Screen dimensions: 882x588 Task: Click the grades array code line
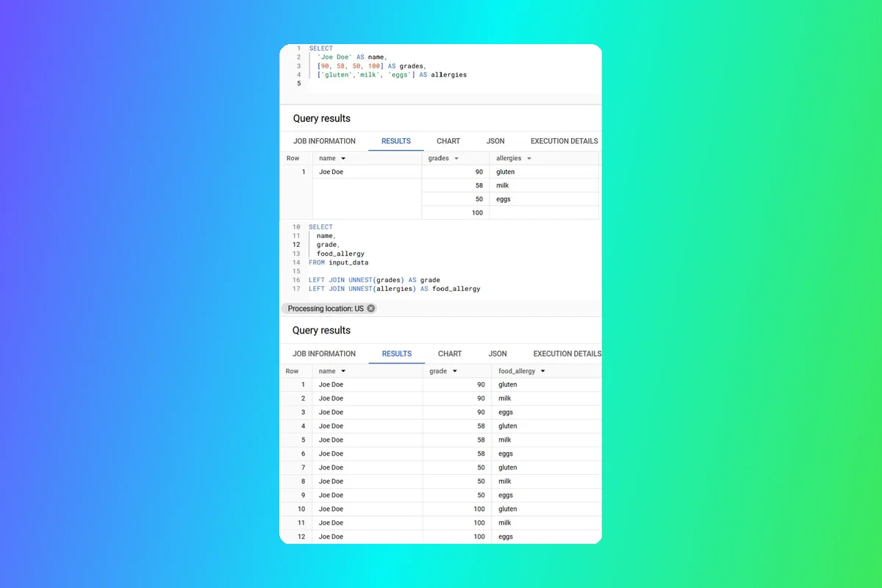371,66
